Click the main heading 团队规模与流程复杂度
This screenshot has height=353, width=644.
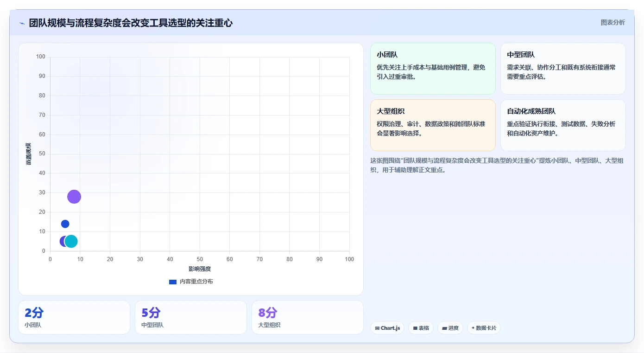coord(131,23)
